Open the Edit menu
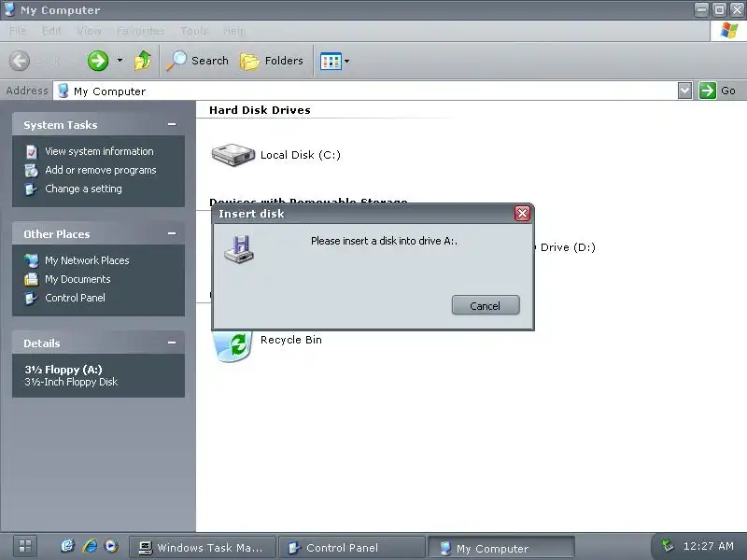747x560 pixels. tap(51, 31)
